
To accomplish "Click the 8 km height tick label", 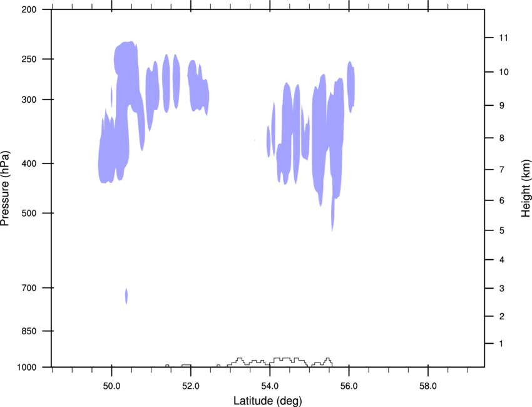I will click(501, 138).
